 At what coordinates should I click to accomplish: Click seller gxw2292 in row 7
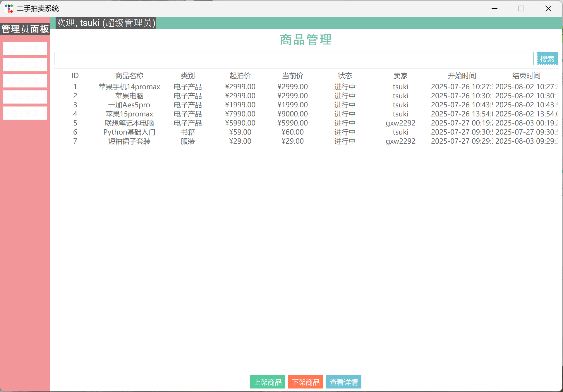(x=401, y=141)
